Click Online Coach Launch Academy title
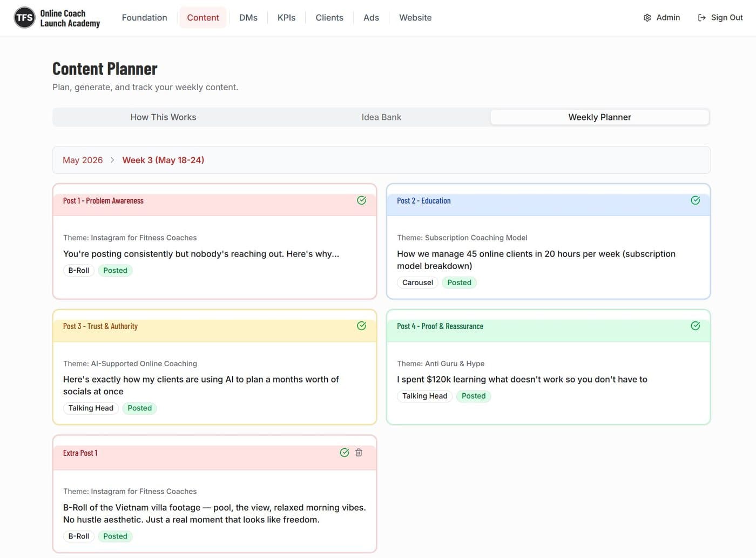 pos(70,18)
